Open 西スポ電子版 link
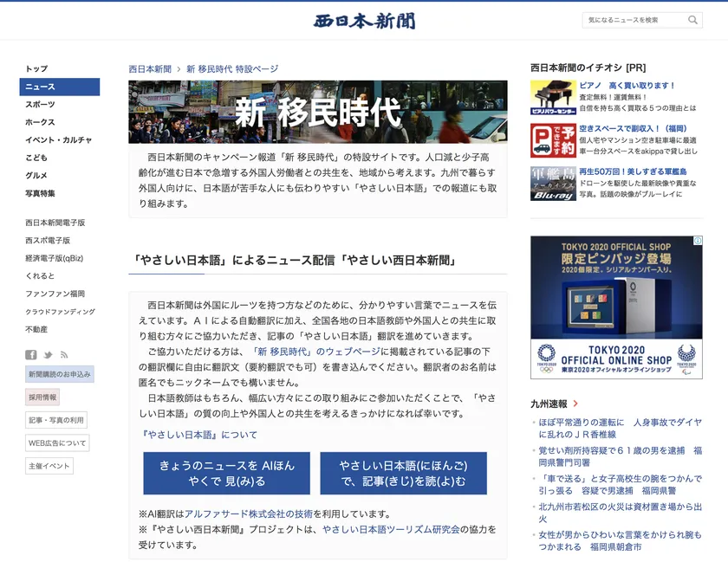Image resolution: width=728 pixels, height=562 pixels. coord(48,241)
